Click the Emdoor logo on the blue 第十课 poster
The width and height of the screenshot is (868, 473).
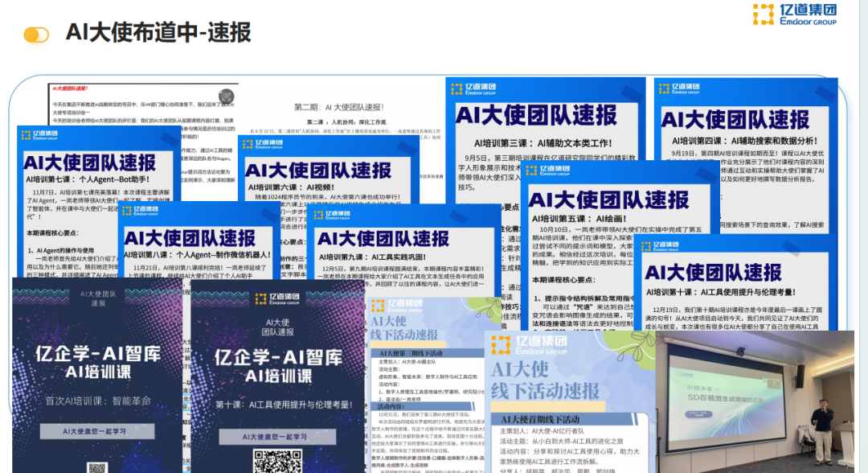pos(661,245)
